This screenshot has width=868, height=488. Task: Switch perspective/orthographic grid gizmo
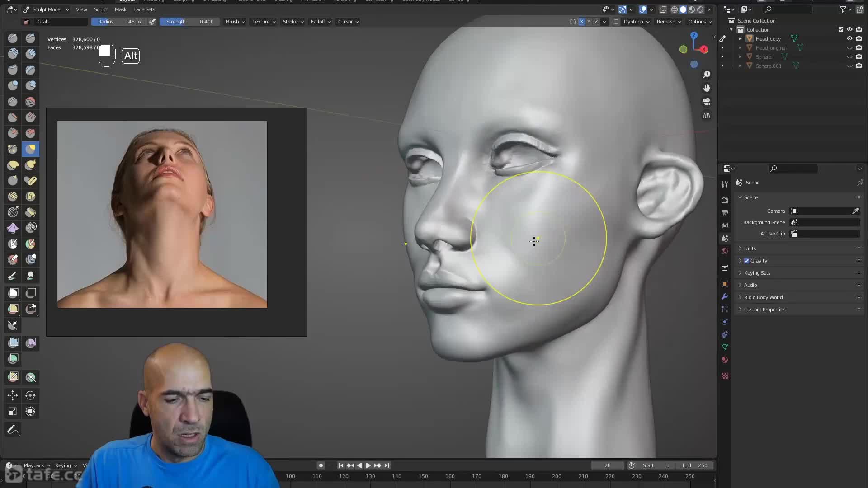coord(707,116)
